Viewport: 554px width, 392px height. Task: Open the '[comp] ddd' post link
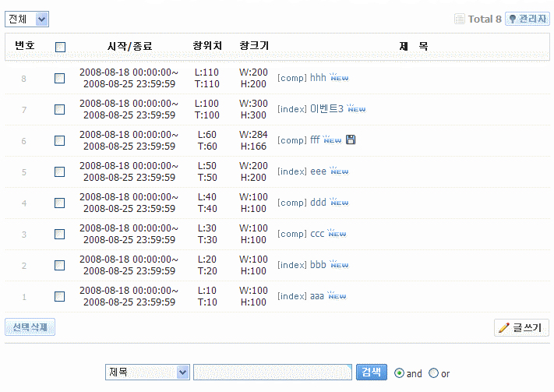point(302,203)
